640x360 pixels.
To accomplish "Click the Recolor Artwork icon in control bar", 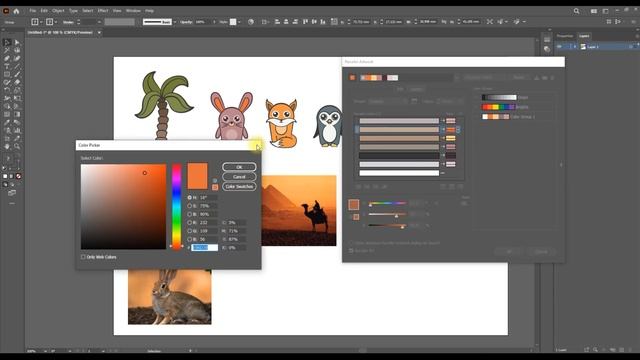I will click(251, 22).
